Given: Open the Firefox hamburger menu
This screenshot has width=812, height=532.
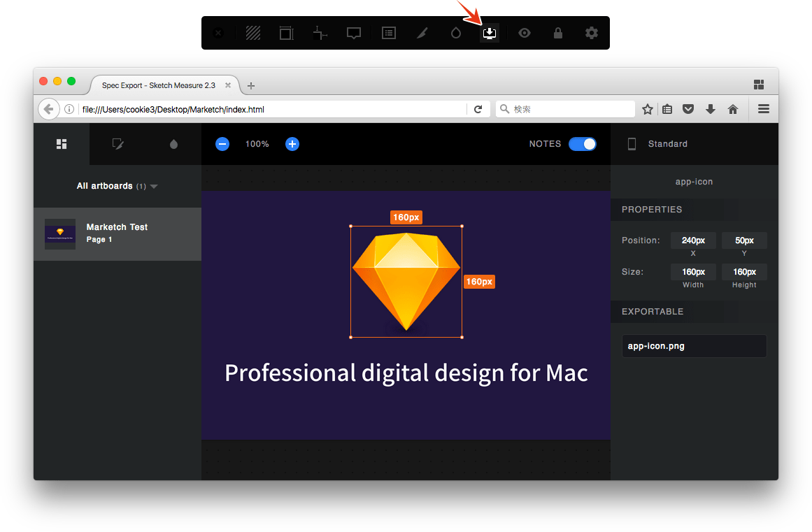Looking at the screenshot, I should click(x=764, y=109).
